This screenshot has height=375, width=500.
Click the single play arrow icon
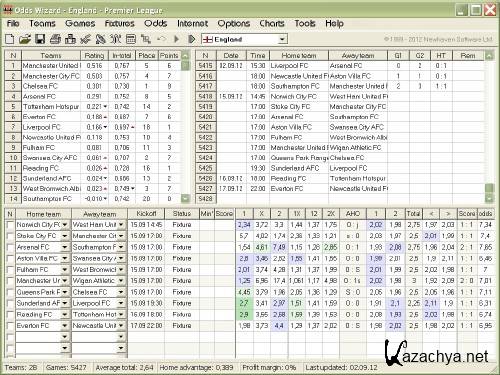[176, 39]
